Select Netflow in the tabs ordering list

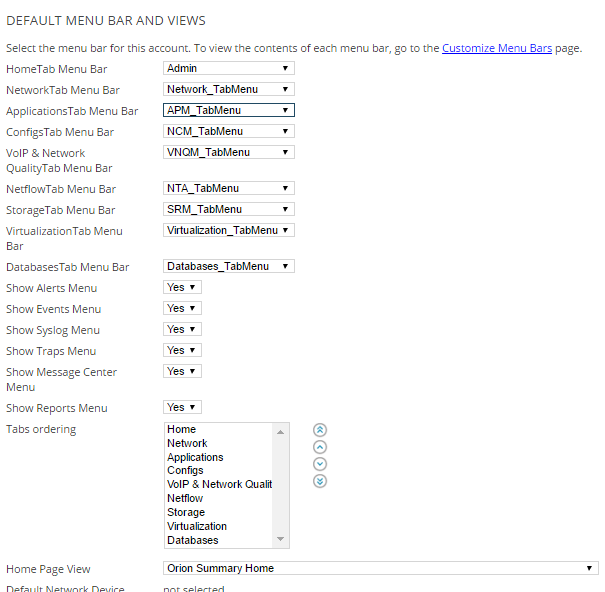click(x=219, y=498)
